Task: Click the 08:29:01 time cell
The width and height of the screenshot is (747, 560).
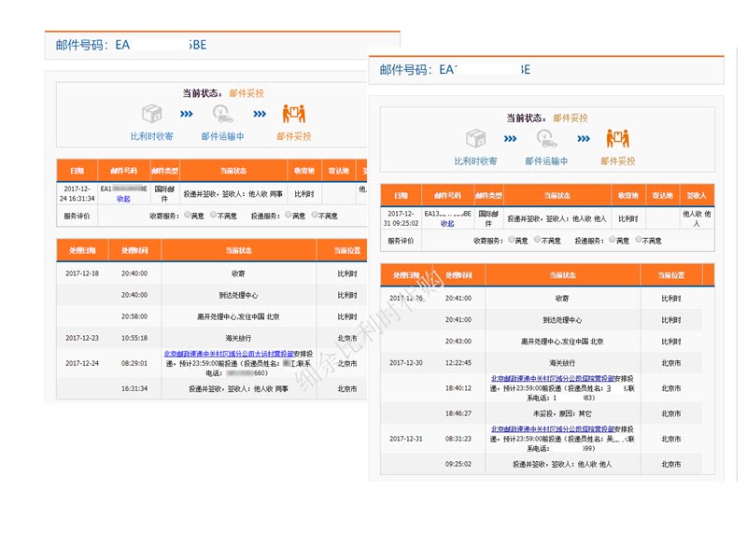Action: point(134,363)
